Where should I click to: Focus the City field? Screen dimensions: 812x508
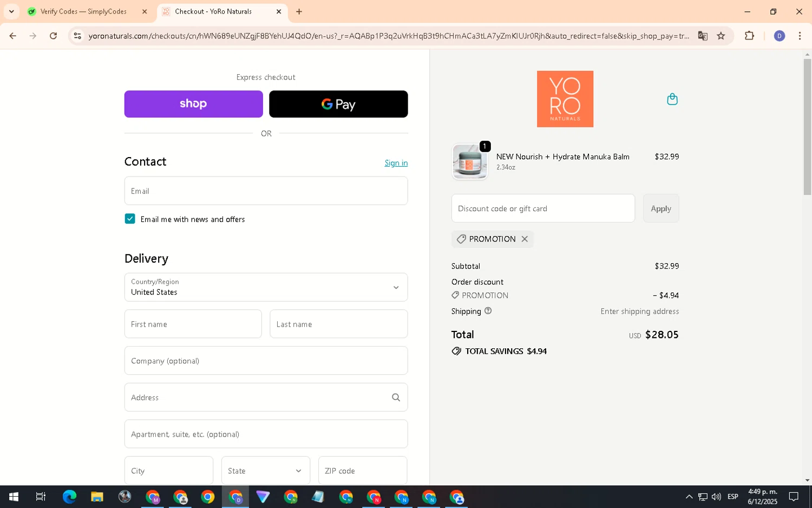coord(169,471)
